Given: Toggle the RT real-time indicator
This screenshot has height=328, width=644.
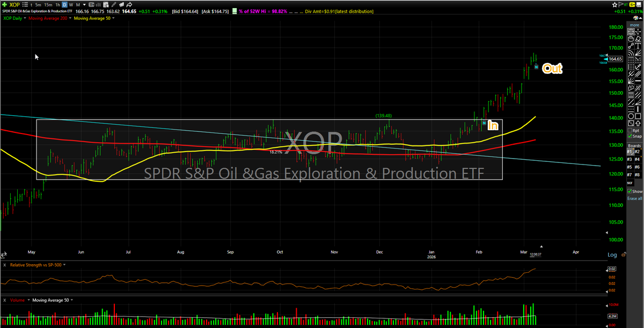Looking at the screenshot, I should coord(626,5).
